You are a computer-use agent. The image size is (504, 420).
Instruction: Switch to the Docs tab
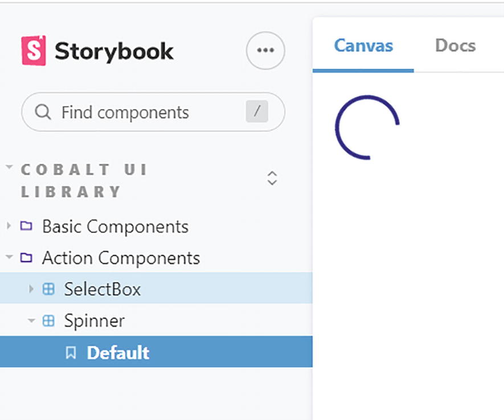[x=455, y=46]
